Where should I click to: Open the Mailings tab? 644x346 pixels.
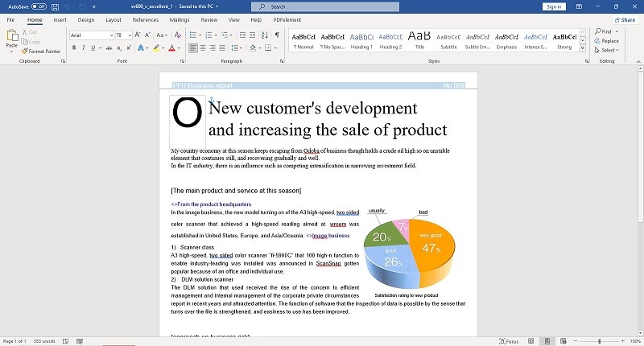click(180, 19)
